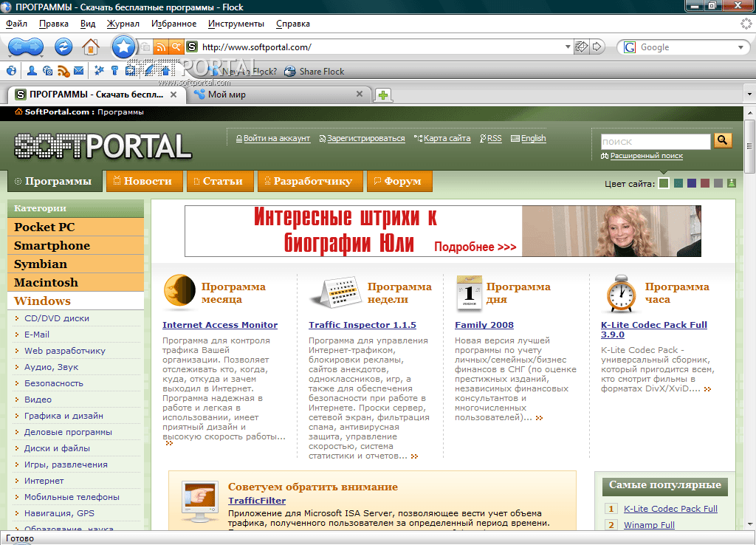Email this link using the envelope icon
756x545 pixels.
tap(582, 47)
